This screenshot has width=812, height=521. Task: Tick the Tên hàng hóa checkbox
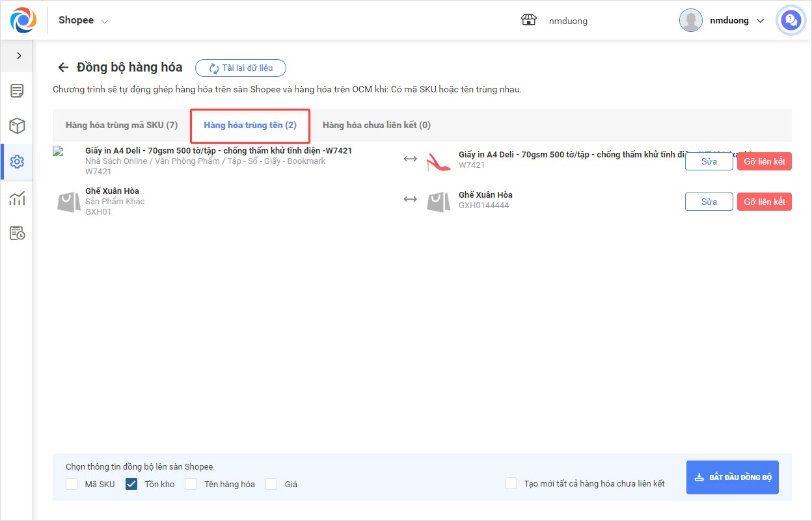[191, 484]
